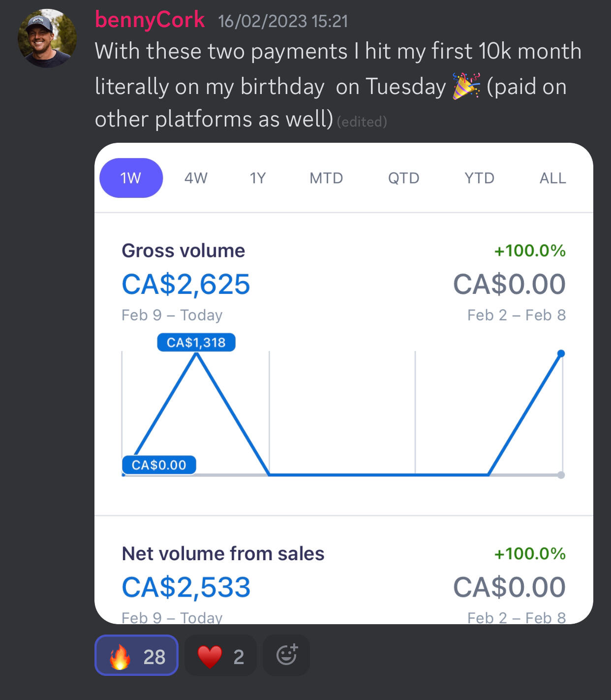The height and width of the screenshot is (700, 611).
Task: Select the 1W time range tab
Action: (131, 178)
